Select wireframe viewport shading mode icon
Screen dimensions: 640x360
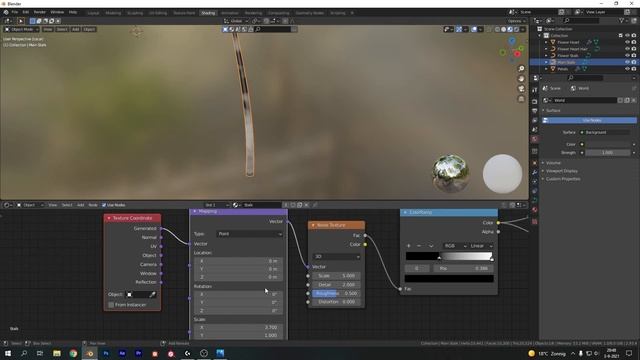[x=497, y=29]
